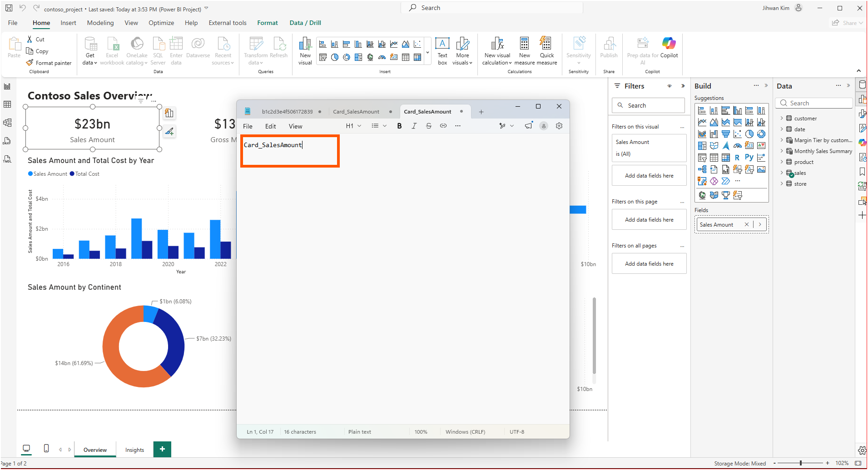Switch to Table view in left sidebar

(7, 104)
